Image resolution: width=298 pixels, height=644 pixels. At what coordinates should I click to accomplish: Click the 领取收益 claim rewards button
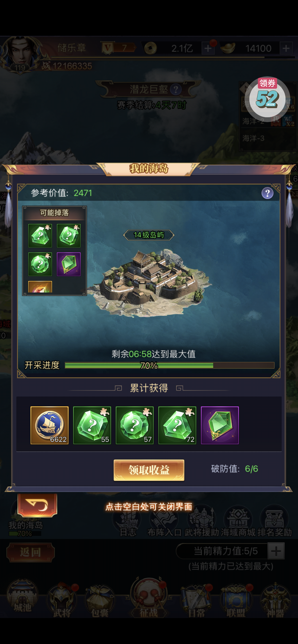coord(149,470)
